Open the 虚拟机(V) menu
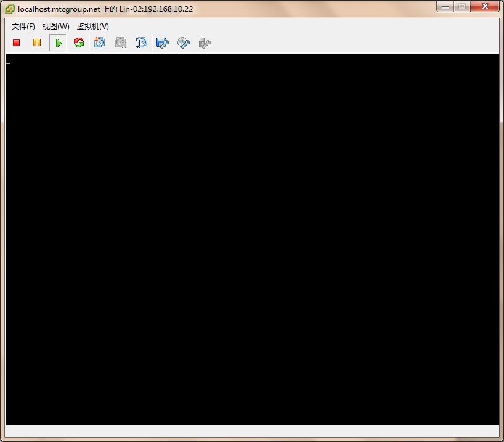 pos(93,27)
